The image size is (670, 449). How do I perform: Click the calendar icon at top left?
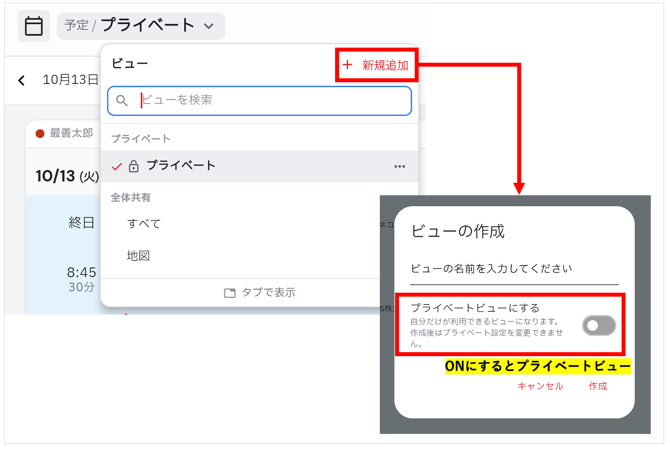[x=34, y=26]
